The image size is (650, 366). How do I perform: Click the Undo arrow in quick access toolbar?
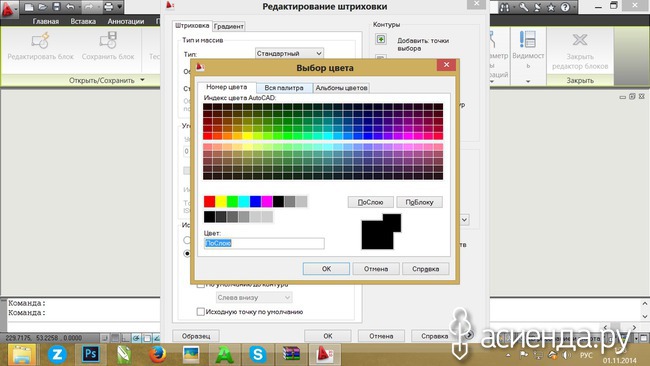pos(70,7)
